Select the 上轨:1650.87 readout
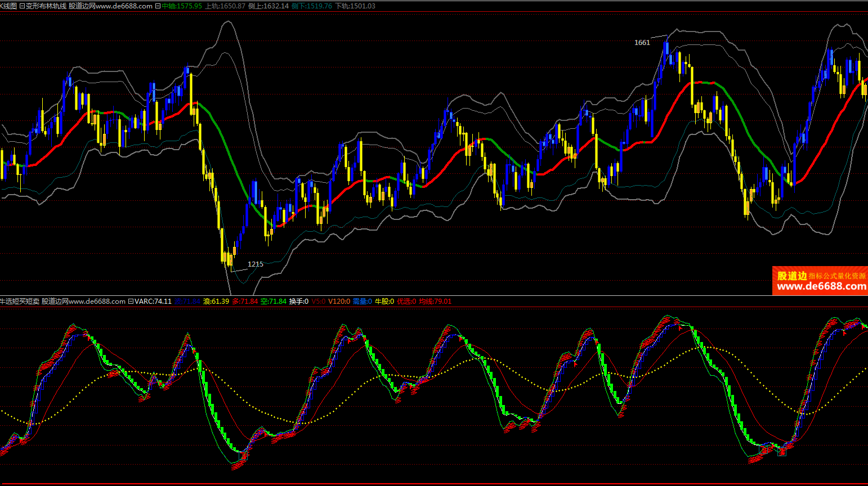 (225, 6)
